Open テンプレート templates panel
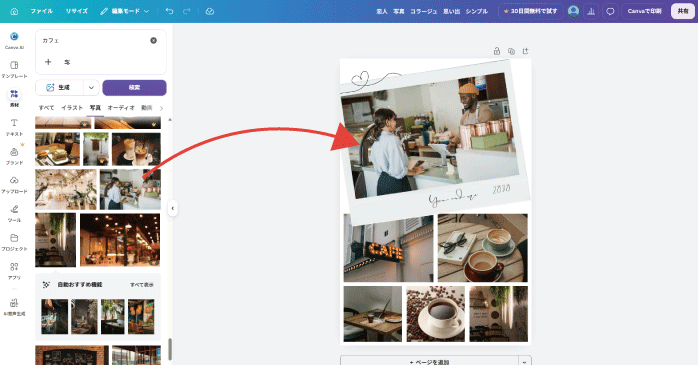698x365 pixels. coord(14,70)
